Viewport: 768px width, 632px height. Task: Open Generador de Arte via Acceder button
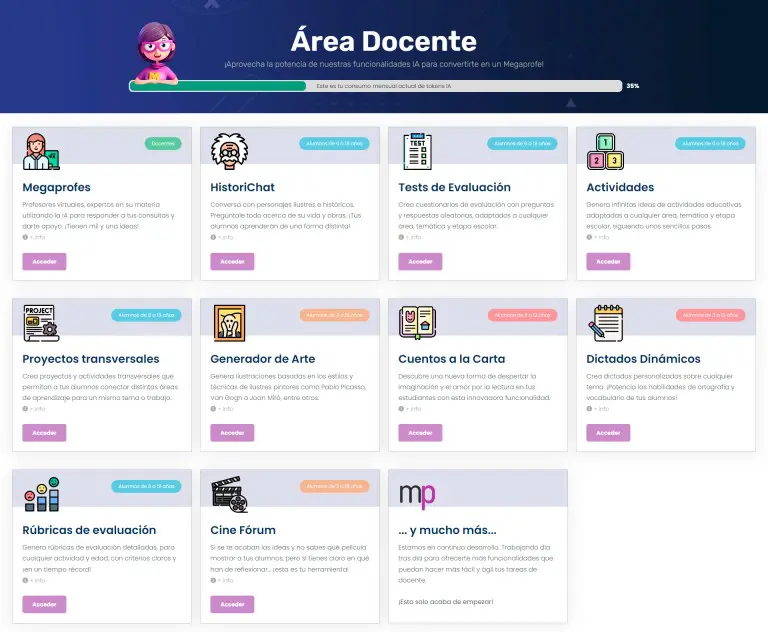[232, 433]
